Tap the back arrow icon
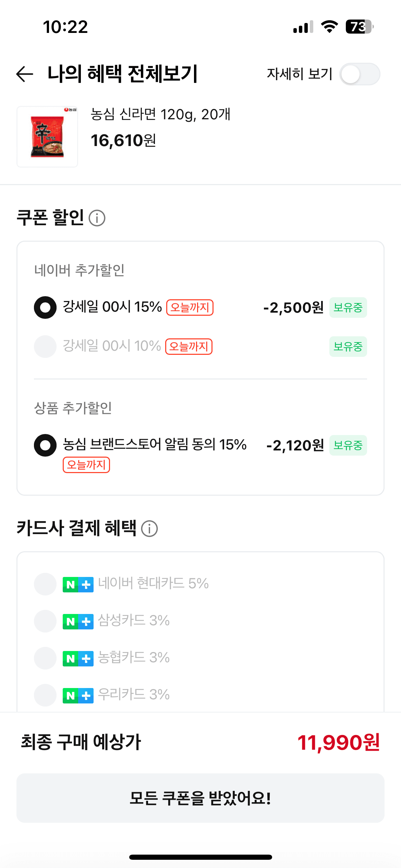Screen dimensions: 401x868 25,74
